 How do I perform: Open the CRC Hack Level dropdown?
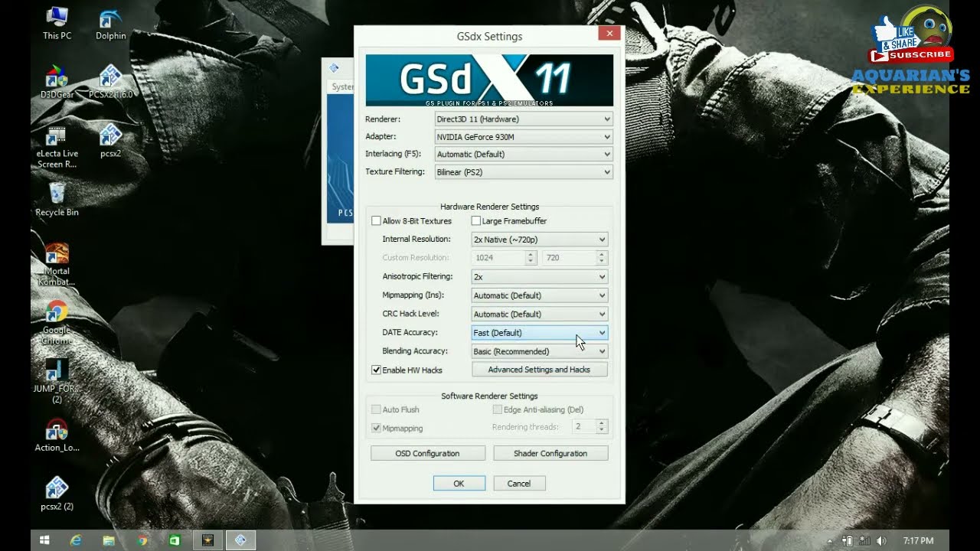click(540, 315)
